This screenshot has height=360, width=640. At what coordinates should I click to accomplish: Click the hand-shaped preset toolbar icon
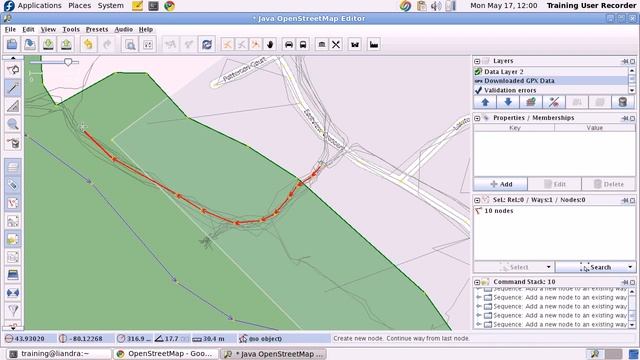click(x=270, y=44)
